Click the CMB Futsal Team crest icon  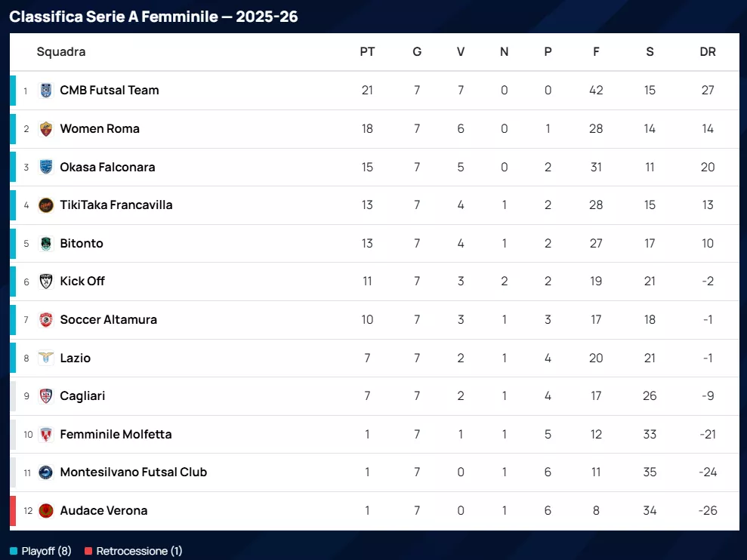(x=46, y=91)
